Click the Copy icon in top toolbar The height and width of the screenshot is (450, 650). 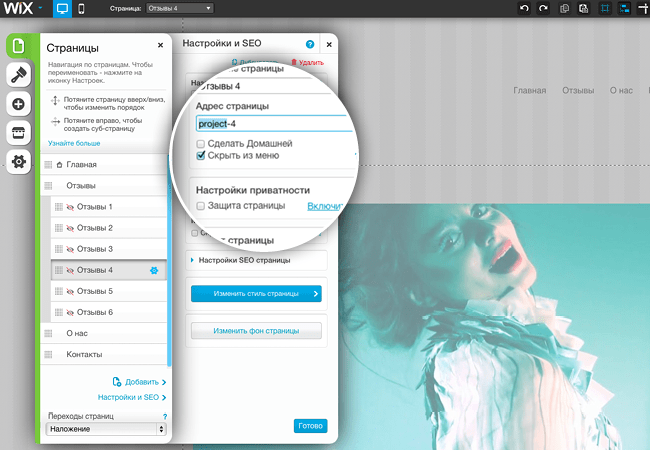point(564,8)
